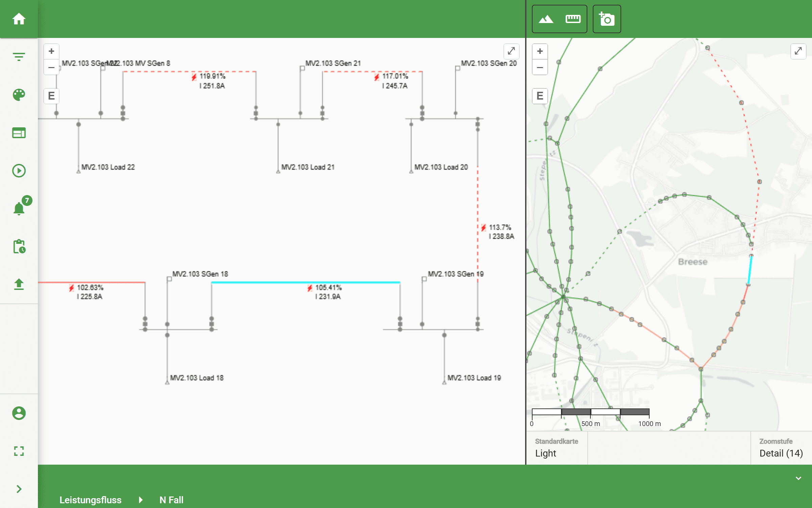Zoom in on the map with plus button
812x508 pixels.
click(x=539, y=51)
